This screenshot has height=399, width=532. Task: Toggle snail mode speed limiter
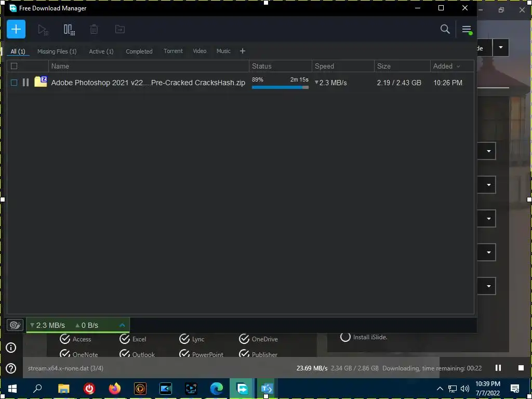[x=15, y=325]
